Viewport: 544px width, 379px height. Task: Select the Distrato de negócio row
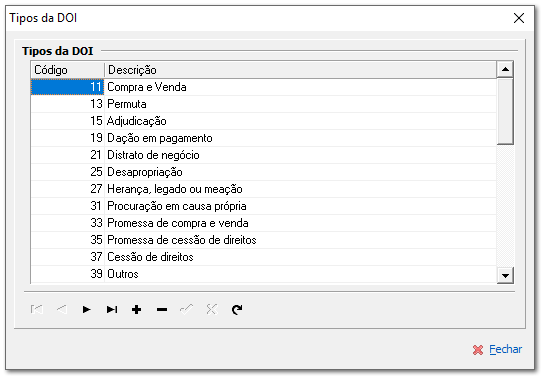coord(264,155)
